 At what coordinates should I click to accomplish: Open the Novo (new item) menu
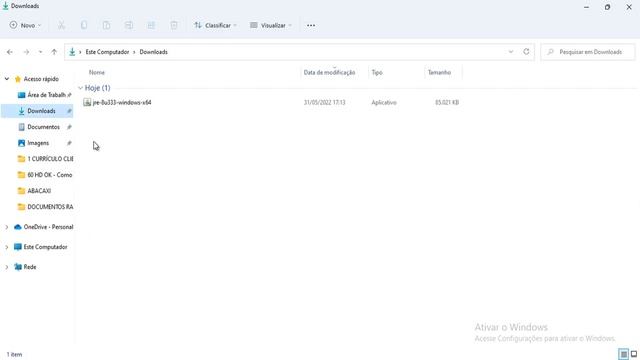pyautogui.click(x=25, y=25)
